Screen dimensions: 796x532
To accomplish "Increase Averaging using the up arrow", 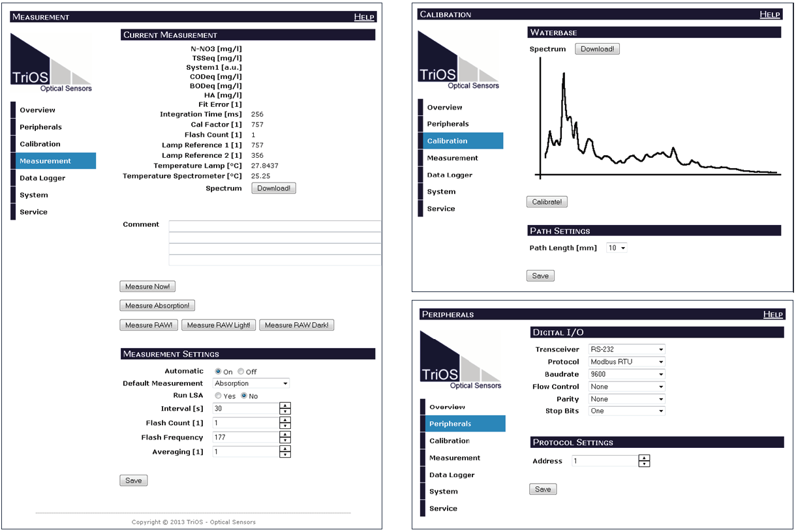I will coord(285,449).
